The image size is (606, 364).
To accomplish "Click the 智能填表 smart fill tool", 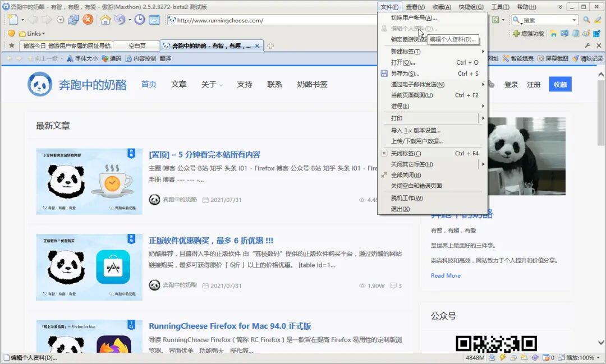I will [x=518, y=58].
